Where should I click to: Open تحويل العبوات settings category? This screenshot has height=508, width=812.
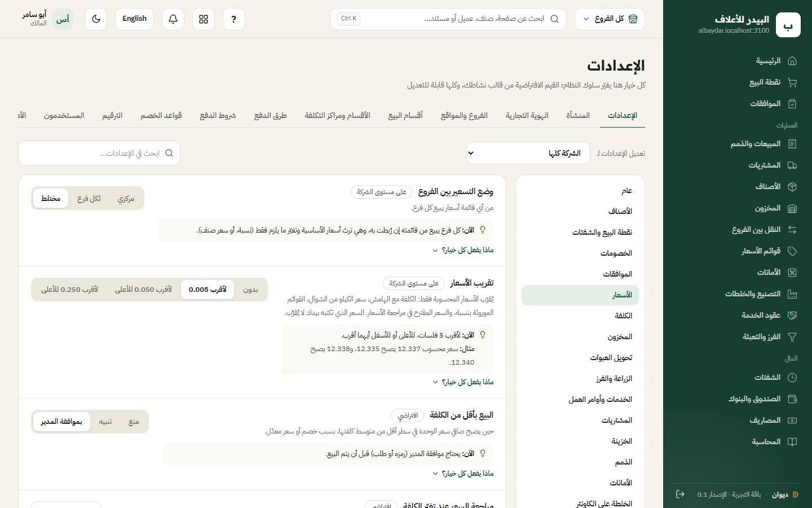pyautogui.click(x=580, y=358)
